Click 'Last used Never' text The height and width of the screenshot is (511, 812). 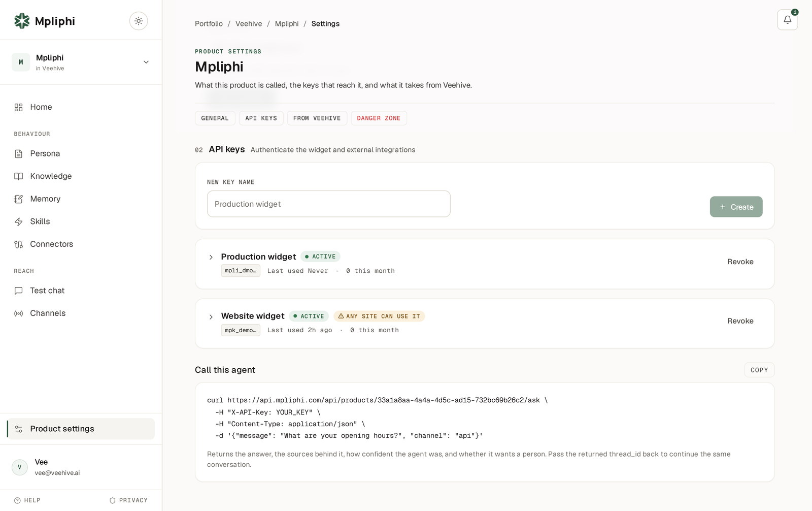(x=298, y=271)
